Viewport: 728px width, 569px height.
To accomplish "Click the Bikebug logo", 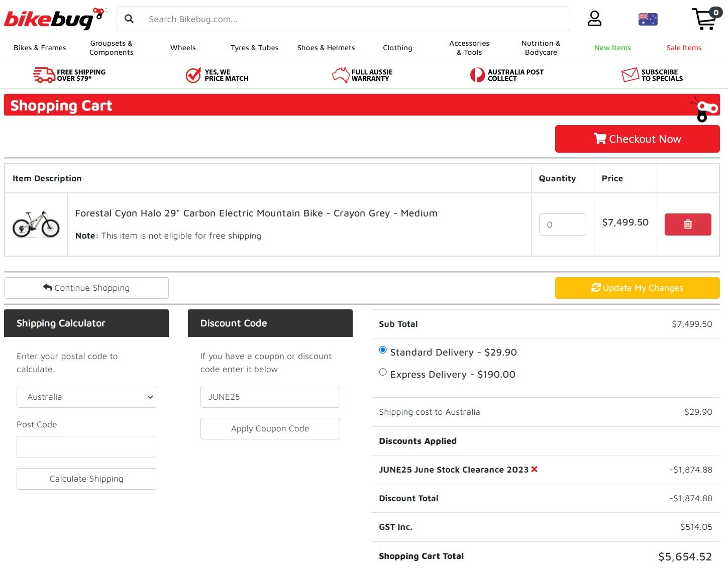I will coord(55,19).
